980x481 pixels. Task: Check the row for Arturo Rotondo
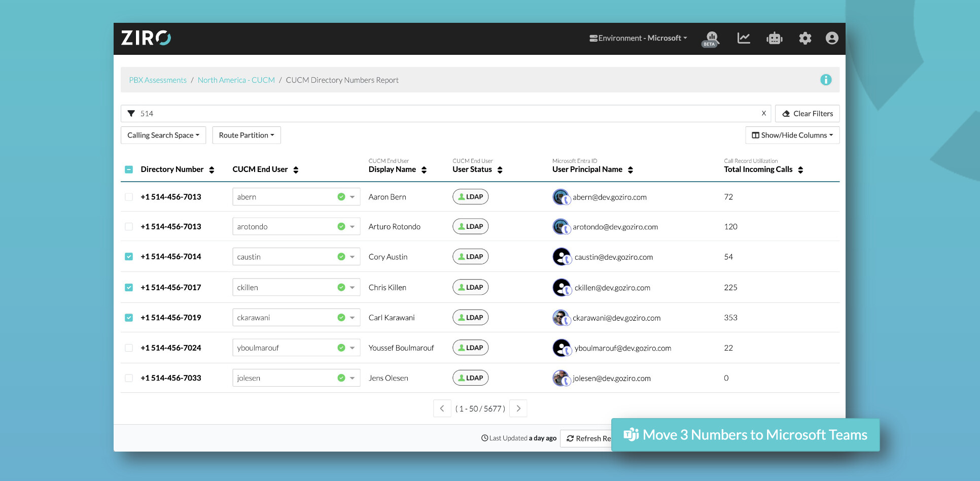click(129, 227)
